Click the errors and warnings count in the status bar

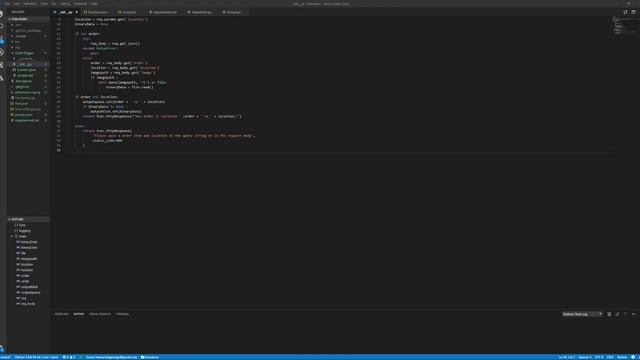click(x=69, y=357)
